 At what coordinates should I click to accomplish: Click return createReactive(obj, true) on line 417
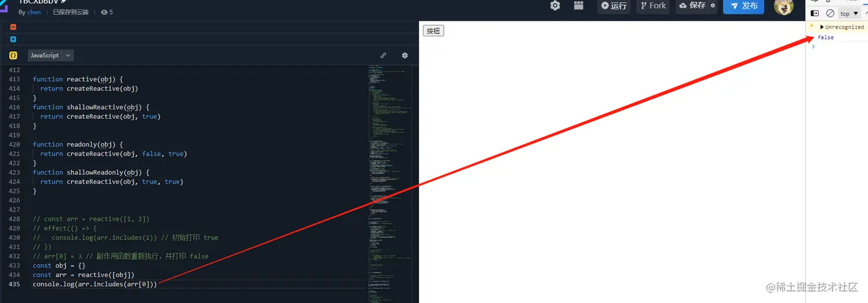(x=100, y=116)
